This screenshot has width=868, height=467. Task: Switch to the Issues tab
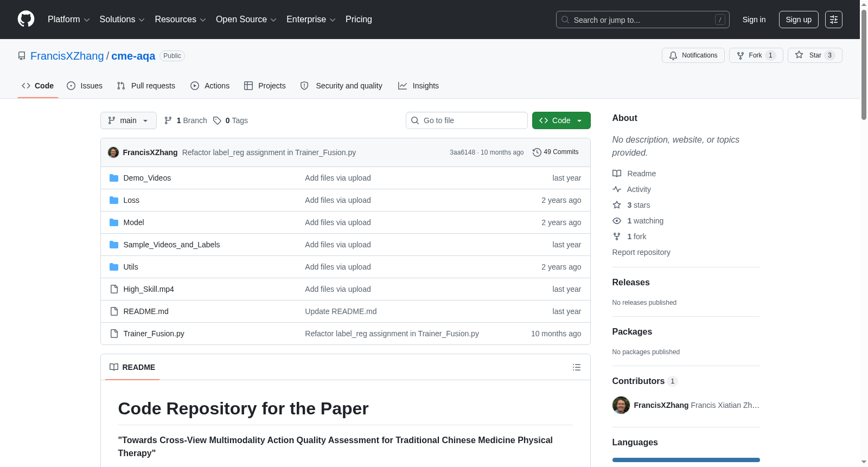click(85, 86)
